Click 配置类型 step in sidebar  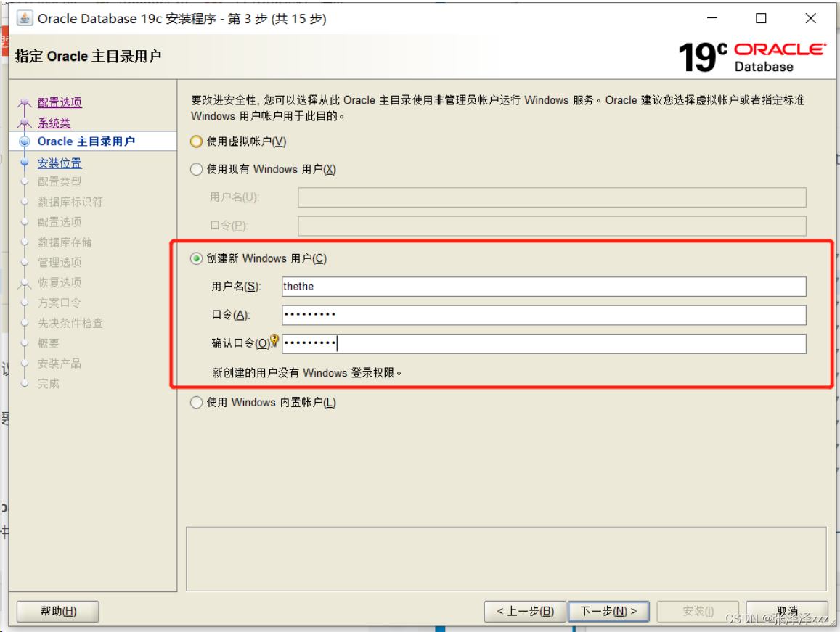tap(60, 181)
